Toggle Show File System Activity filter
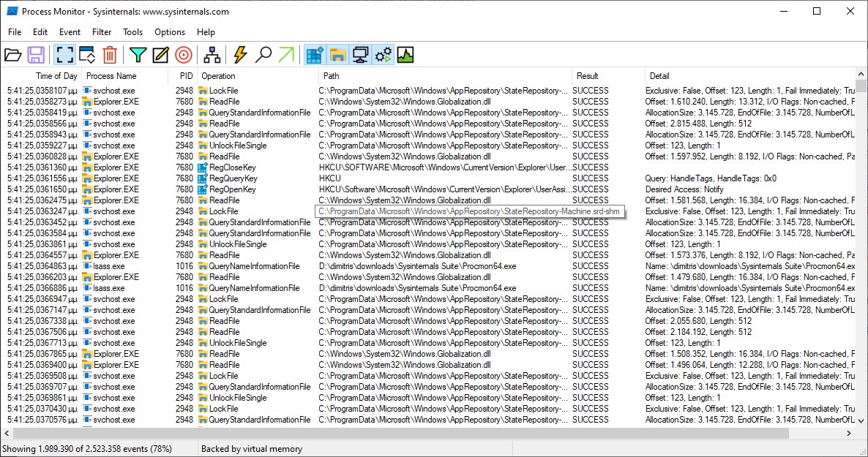This screenshot has width=868, height=457. click(x=337, y=55)
